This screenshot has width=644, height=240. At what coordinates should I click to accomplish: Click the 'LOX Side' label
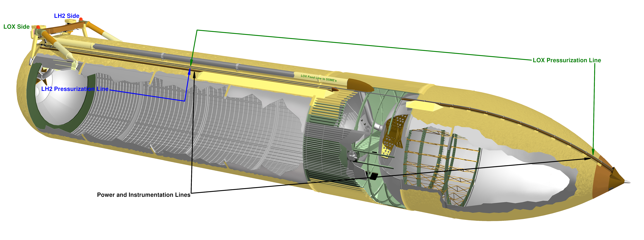17,27
